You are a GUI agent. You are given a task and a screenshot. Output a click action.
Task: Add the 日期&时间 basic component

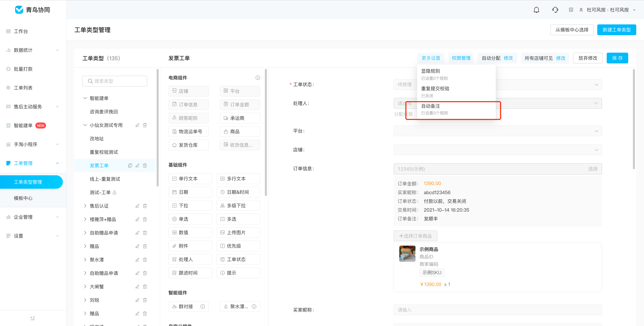[x=238, y=192]
